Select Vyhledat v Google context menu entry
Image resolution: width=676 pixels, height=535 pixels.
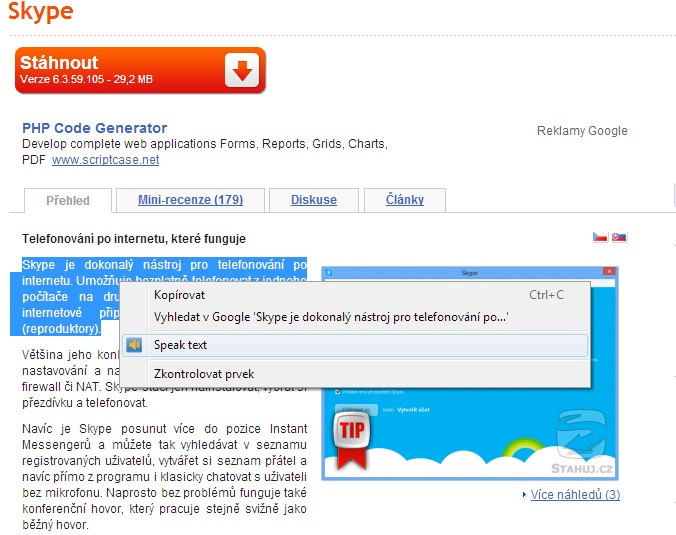(x=355, y=317)
